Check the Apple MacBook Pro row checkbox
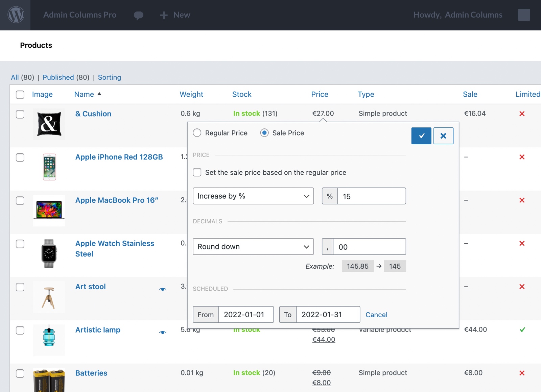Screen dimensions: 541x392 (20, 201)
